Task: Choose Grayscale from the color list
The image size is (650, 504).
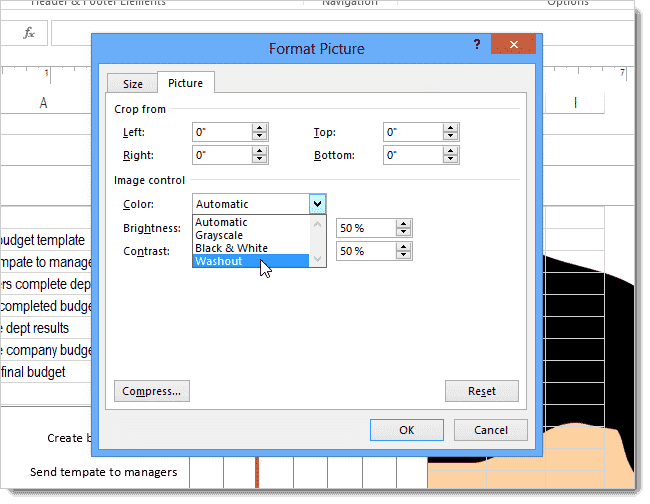Action: pyautogui.click(x=251, y=235)
